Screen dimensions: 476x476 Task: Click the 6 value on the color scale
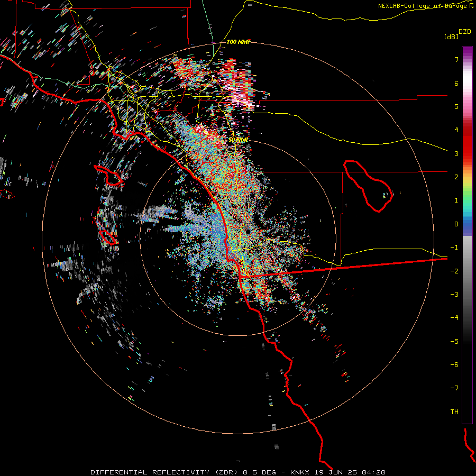coord(456,83)
